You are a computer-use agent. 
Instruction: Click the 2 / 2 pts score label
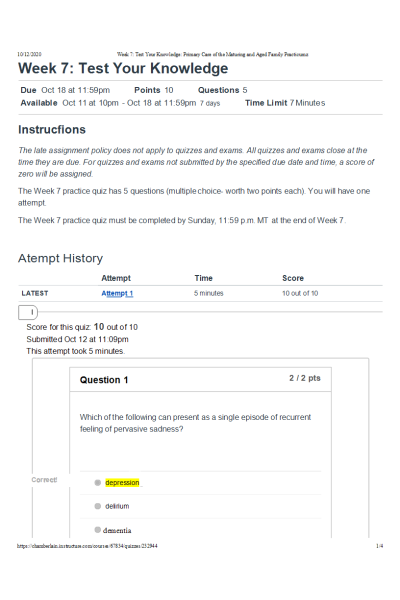(305, 378)
